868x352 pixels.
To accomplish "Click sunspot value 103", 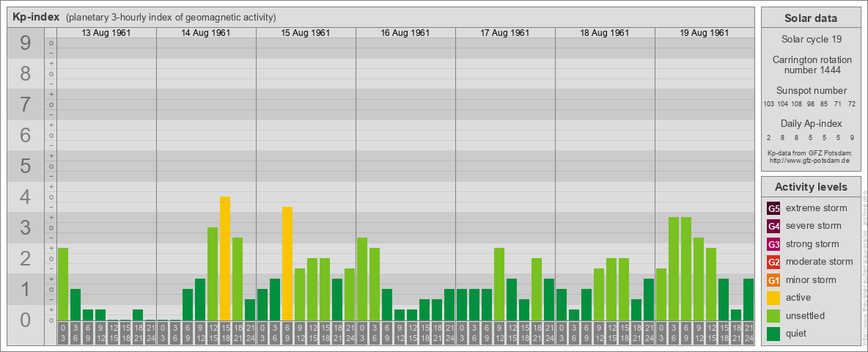I will point(768,104).
